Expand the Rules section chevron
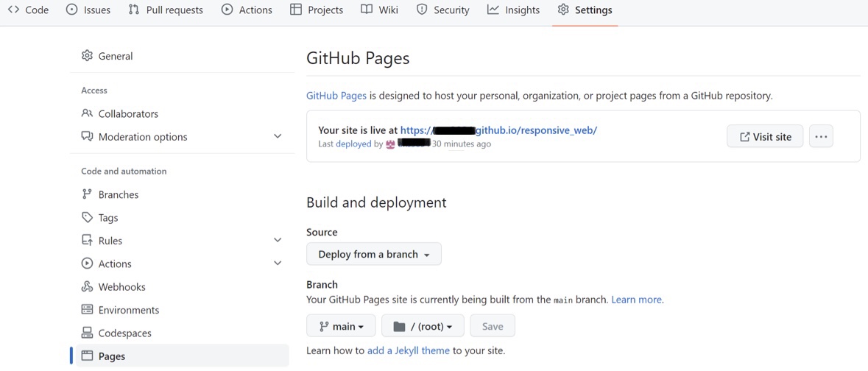Viewport: 868px width, 371px height. (x=278, y=240)
